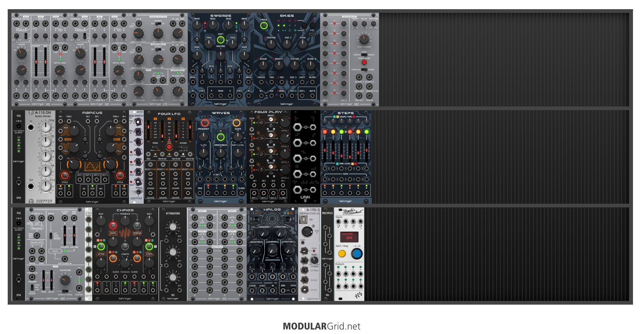Click the green SHIFT button on Swords
The image size is (644, 334).
(221, 40)
